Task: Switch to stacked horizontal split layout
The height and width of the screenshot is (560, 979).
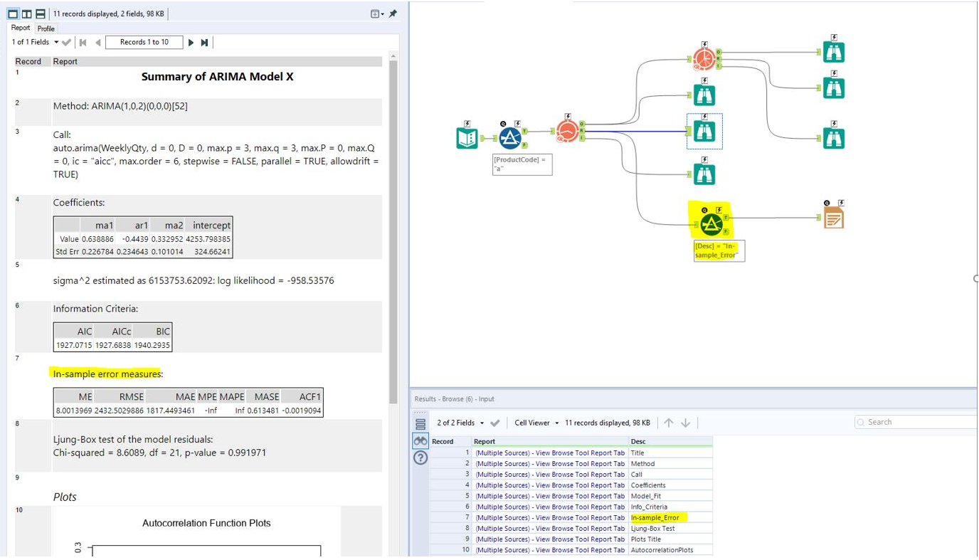Action: pos(41,14)
